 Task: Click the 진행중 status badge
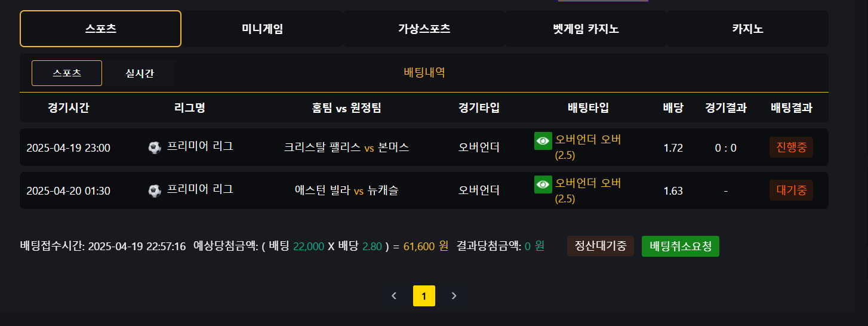(x=791, y=147)
